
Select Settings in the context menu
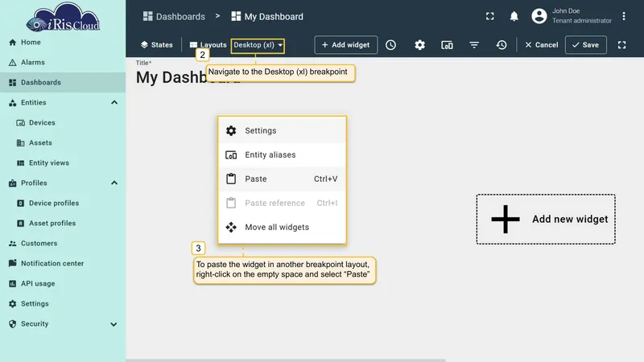[x=283, y=130]
